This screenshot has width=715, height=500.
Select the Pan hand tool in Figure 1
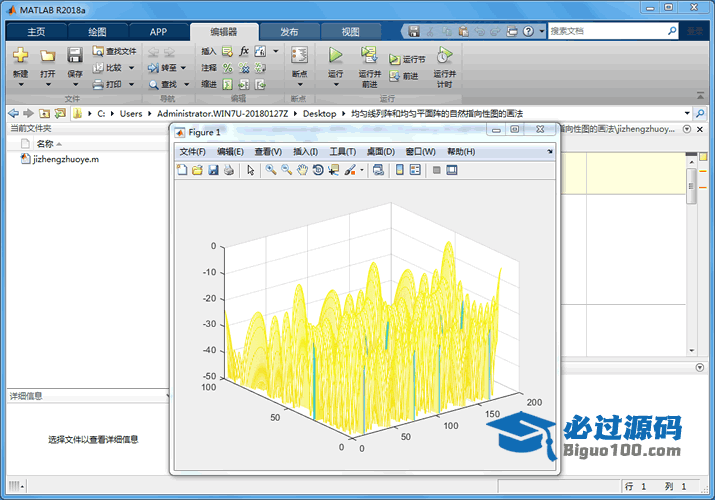point(302,170)
